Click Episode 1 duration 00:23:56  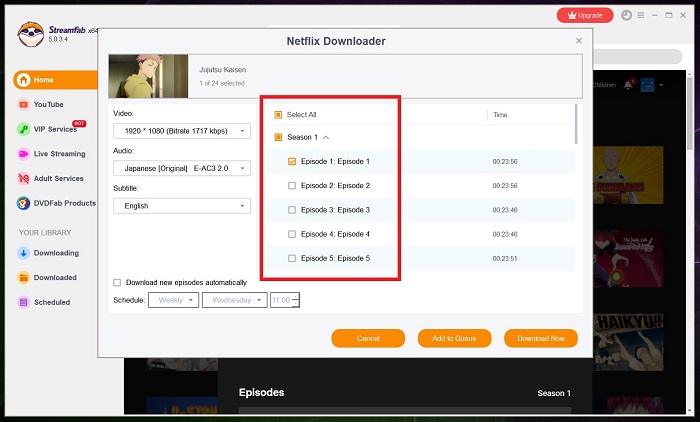pyautogui.click(x=505, y=162)
